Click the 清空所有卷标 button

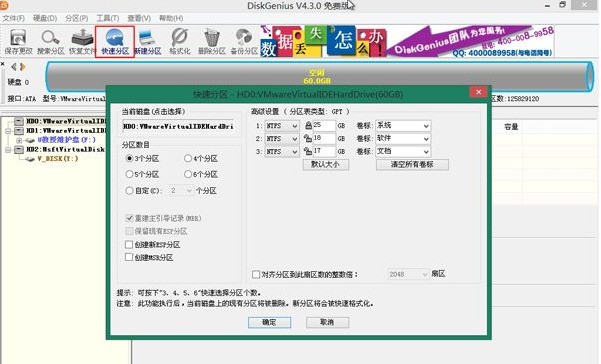pyautogui.click(x=412, y=165)
